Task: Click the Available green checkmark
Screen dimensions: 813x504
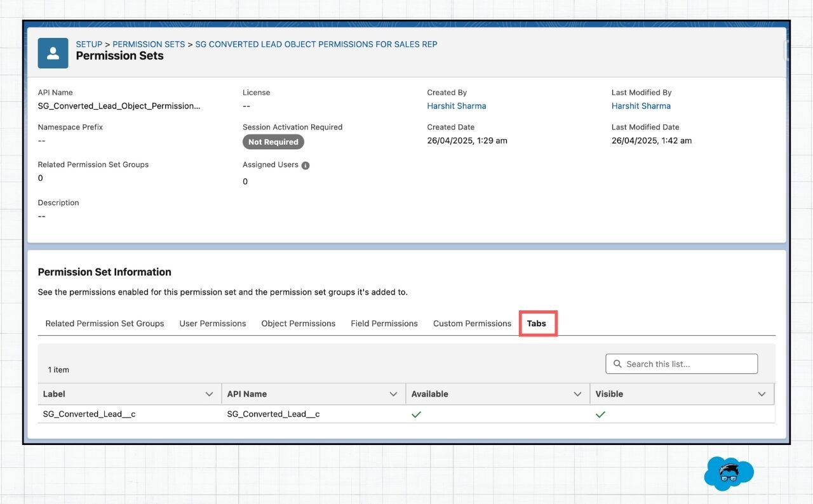Action: tap(416, 414)
